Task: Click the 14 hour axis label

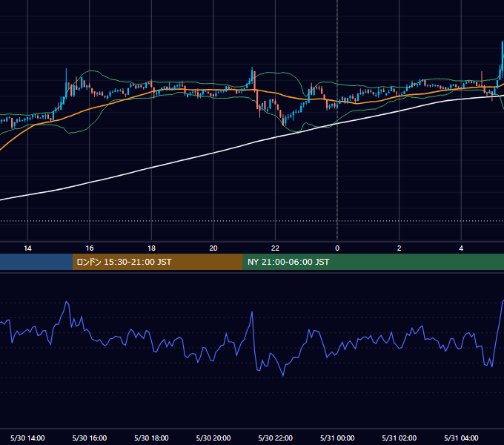Action: pyautogui.click(x=27, y=248)
